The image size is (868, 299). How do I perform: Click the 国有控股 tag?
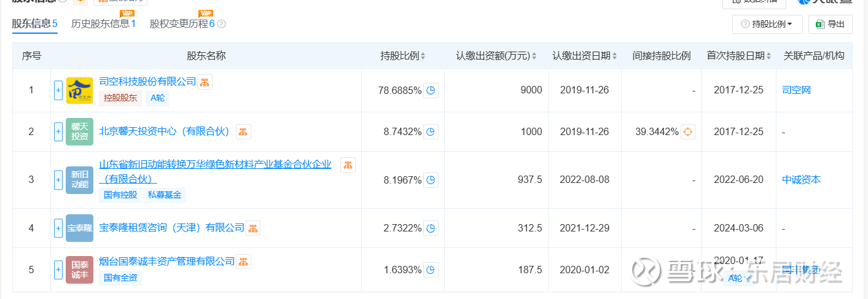click(120, 195)
